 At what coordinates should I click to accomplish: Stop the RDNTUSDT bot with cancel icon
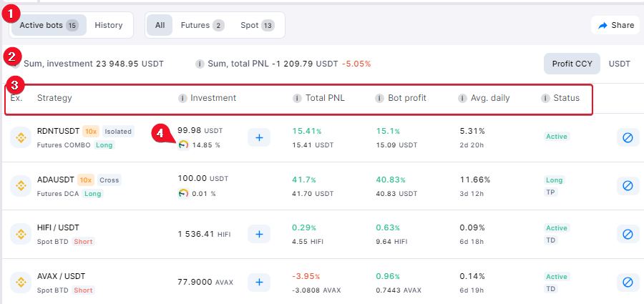[628, 137]
